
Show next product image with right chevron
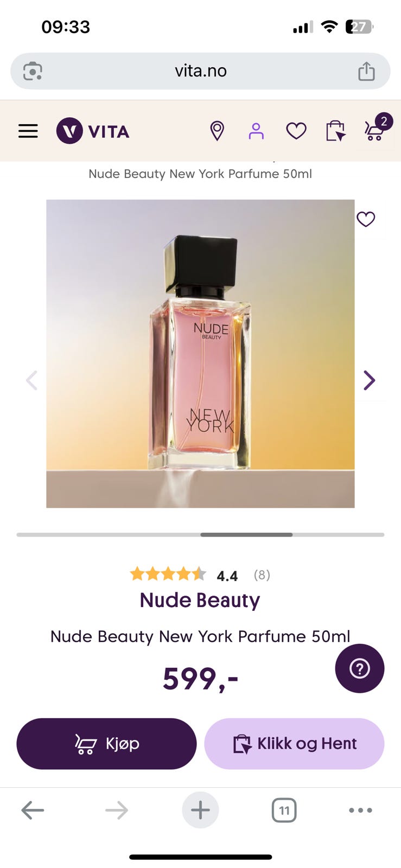370,380
